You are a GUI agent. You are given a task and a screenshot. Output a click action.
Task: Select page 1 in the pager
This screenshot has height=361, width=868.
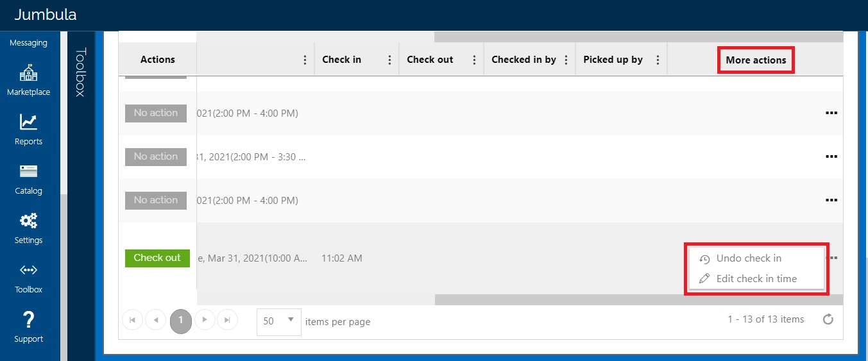coord(181,320)
